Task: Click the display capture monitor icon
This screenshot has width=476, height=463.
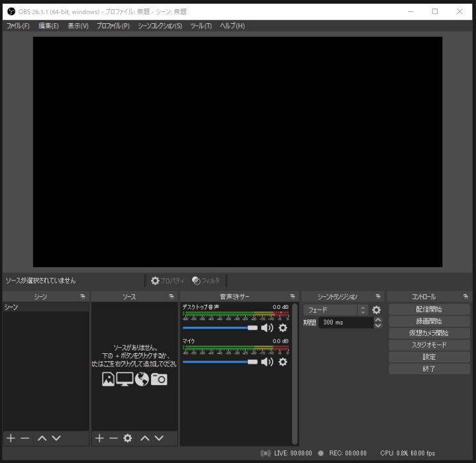Action: [124, 379]
